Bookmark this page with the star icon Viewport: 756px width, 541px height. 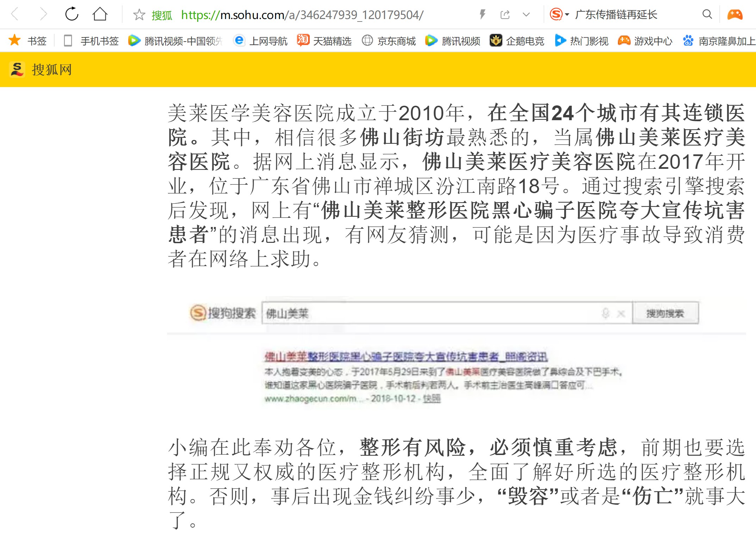point(139,15)
